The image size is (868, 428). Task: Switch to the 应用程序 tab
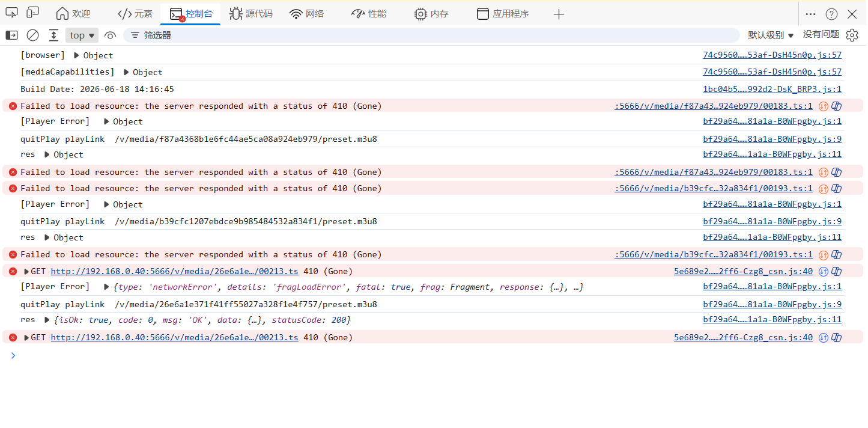(503, 14)
